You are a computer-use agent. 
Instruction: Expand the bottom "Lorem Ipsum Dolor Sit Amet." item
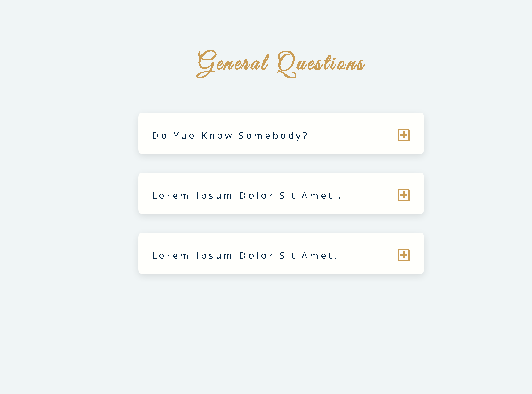[x=281, y=253]
